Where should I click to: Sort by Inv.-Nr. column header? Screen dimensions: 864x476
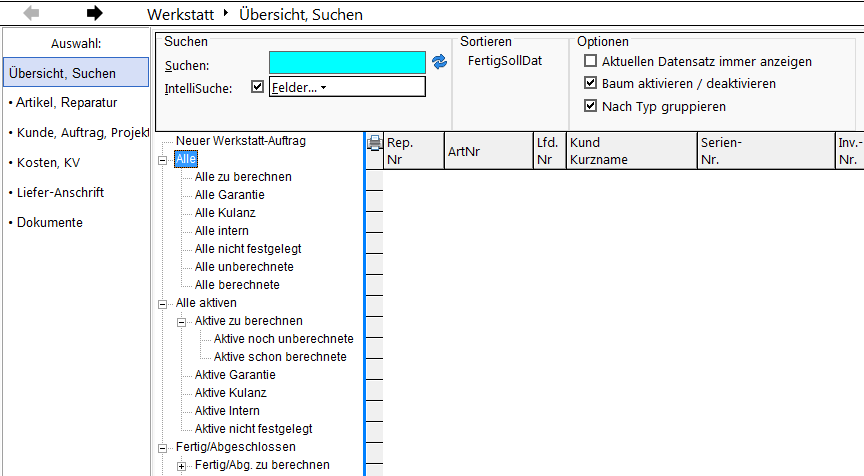(x=850, y=150)
